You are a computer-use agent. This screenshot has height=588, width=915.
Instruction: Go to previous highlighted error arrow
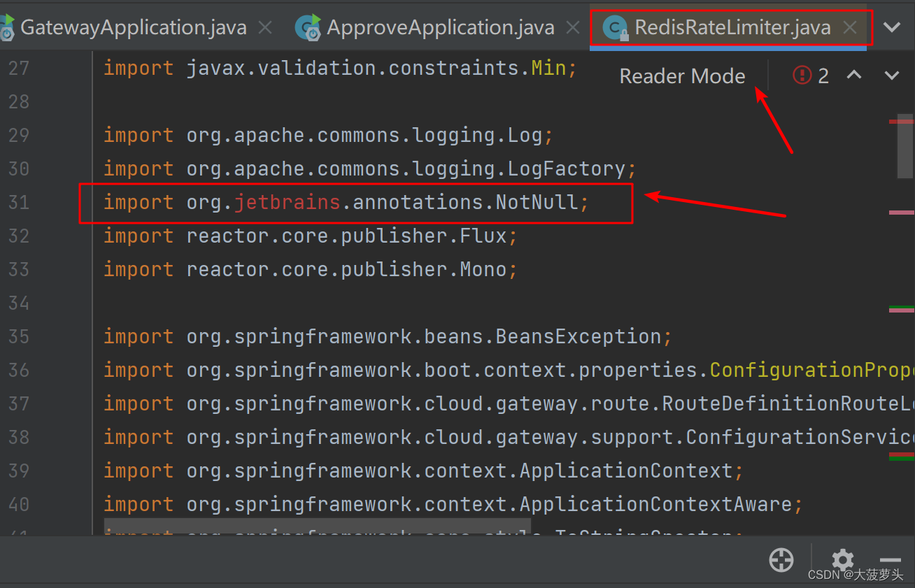click(x=854, y=75)
